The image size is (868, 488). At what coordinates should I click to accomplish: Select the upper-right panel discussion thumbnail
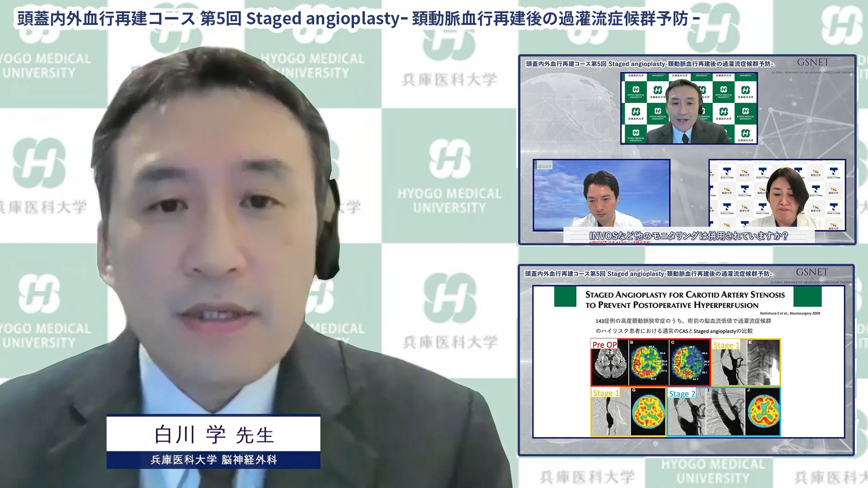point(687,150)
